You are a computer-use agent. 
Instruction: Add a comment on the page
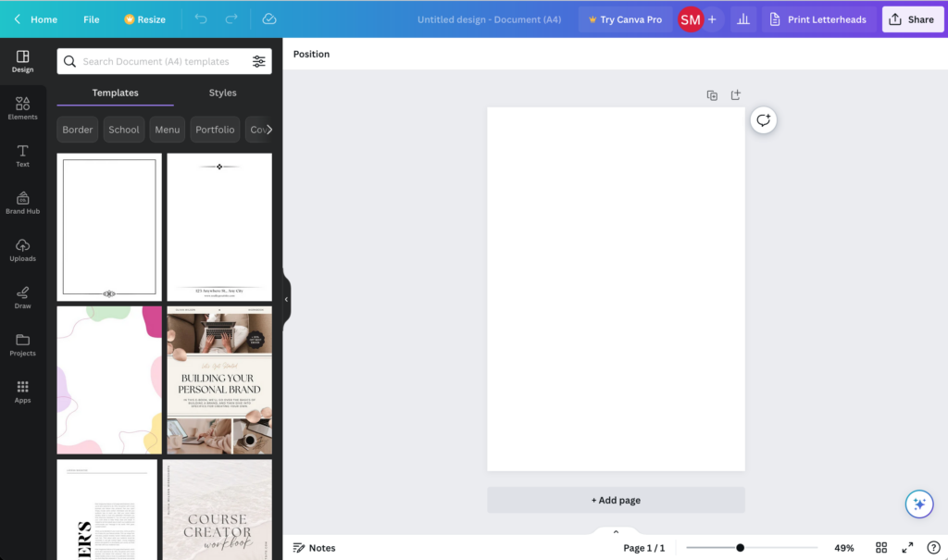coord(764,120)
